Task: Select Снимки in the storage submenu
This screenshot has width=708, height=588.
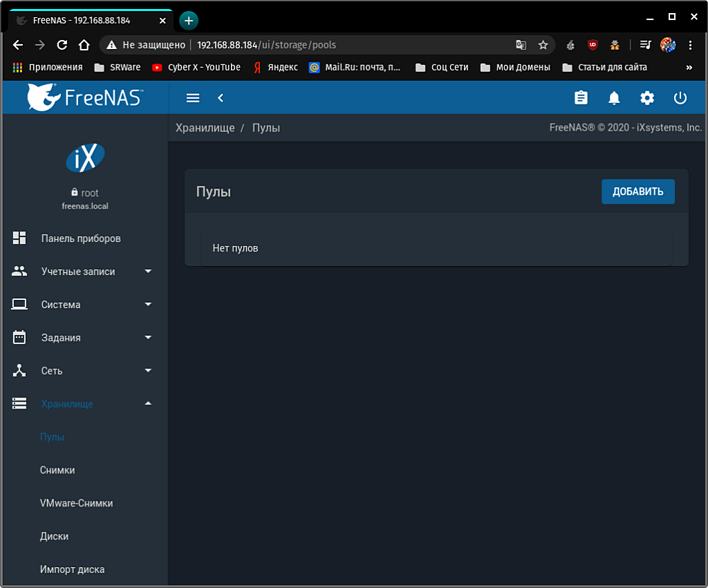Action: [57, 471]
